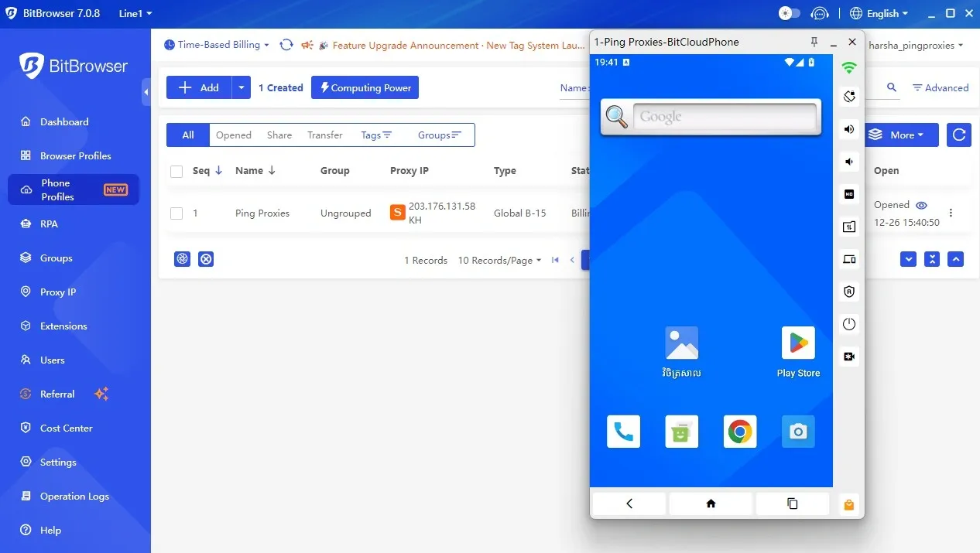Expand the Time-Based Billing dropdown

click(217, 45)
